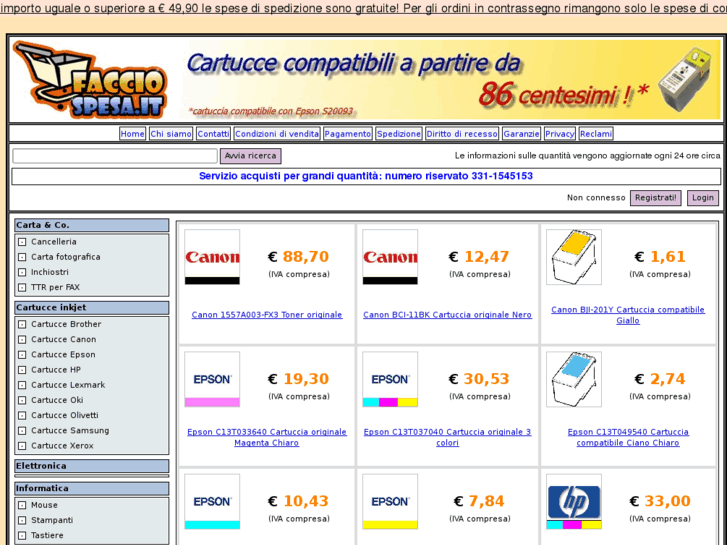
Task: Expand the Cartucce Olivetti category box
Action: [x=22, y=416]
